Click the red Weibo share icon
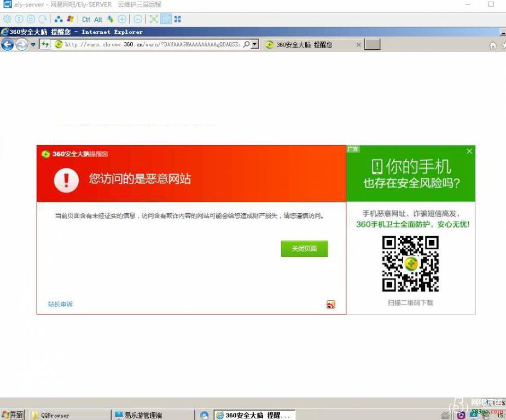This screenshot has width=506, height=420. click(331, 304)
